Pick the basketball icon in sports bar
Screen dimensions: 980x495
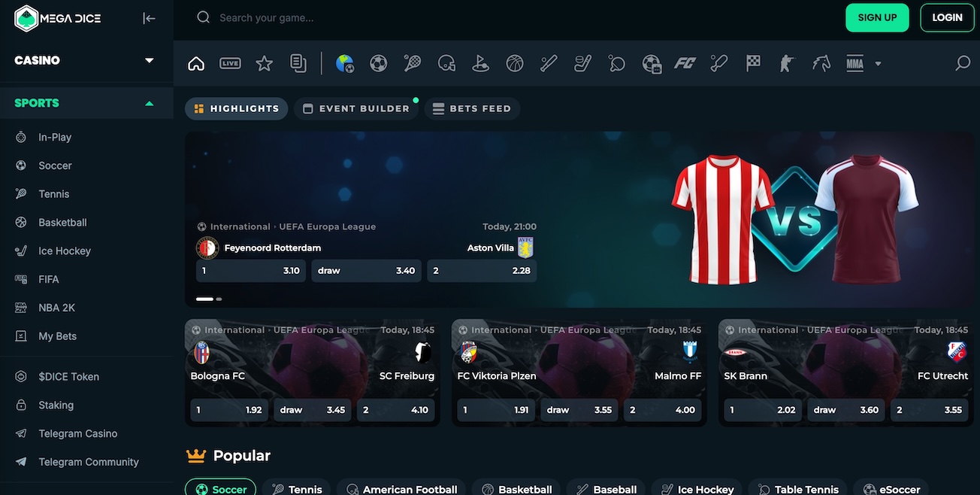point(515,63)
